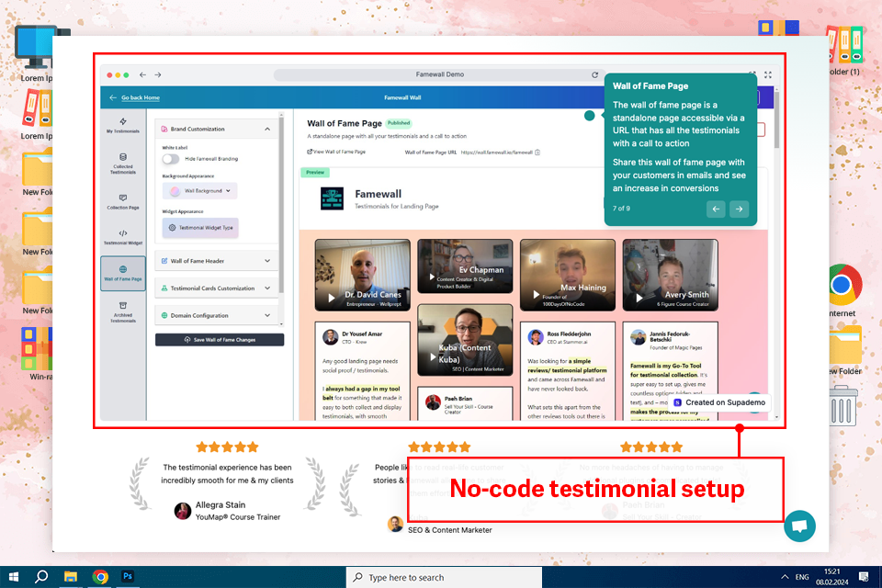Expand the Wall of Fame Header section

coord(217,261)
